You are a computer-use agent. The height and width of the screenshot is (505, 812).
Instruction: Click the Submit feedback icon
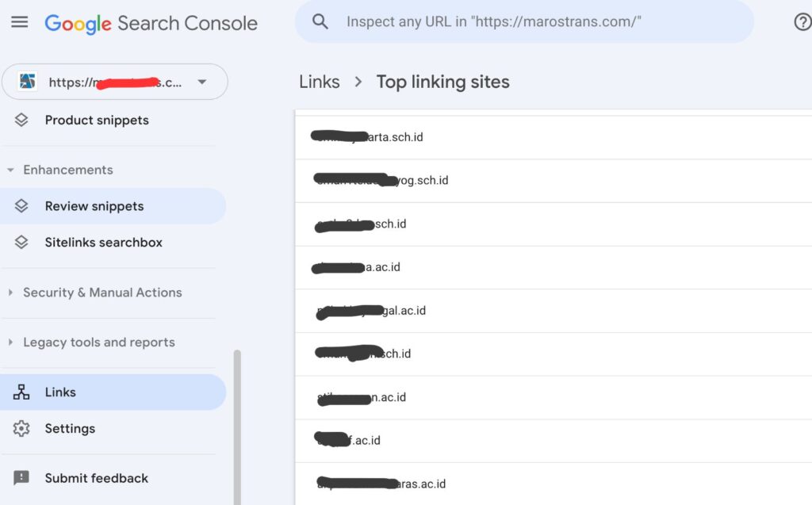[21, 477]
